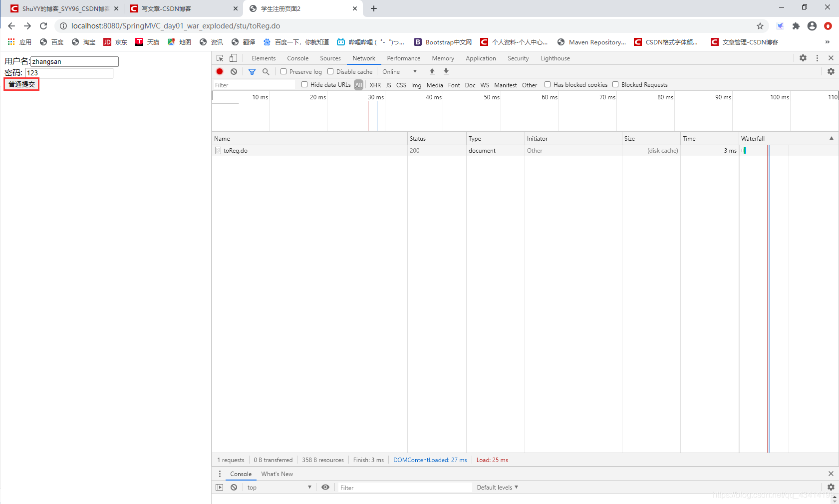Enable Preserve log checkbox
The image size is (839, 504).
point(283,71)
